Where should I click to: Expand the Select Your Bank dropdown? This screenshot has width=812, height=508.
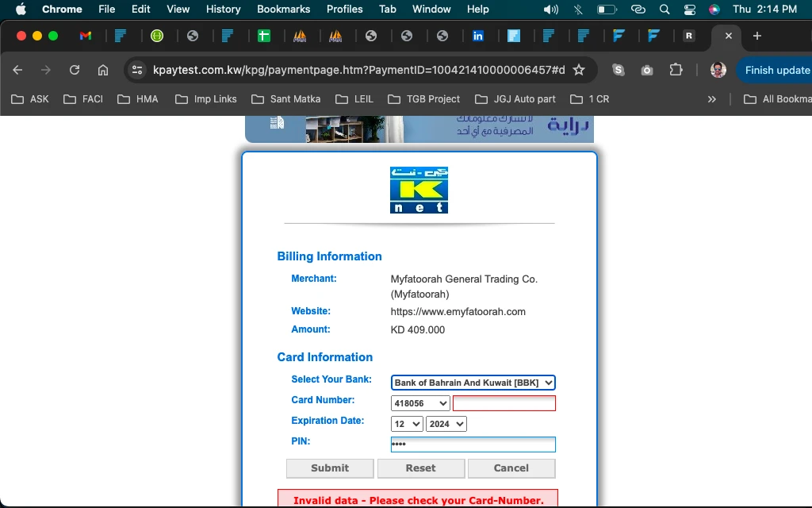[473, 383]
